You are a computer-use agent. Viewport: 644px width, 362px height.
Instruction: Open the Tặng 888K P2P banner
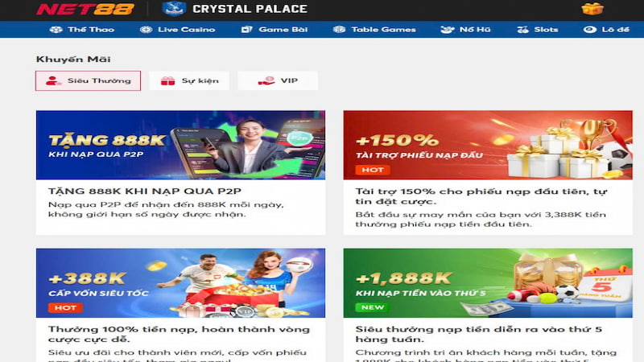(180, 145)
